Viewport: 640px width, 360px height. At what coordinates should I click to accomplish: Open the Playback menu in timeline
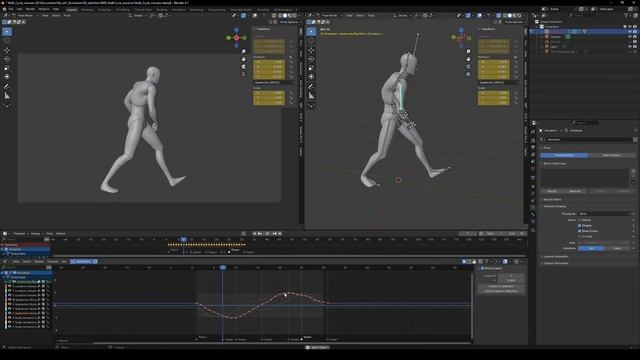tap(19, 233)
